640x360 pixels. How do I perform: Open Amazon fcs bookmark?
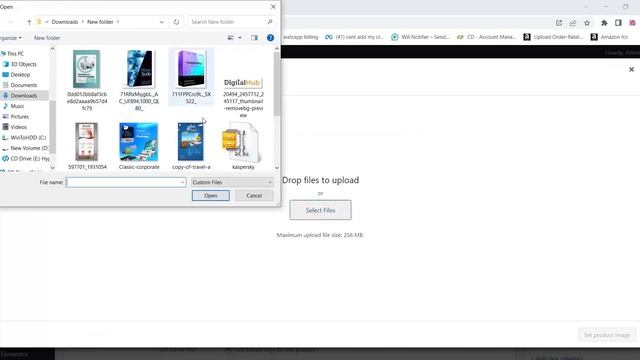point(609,37)
